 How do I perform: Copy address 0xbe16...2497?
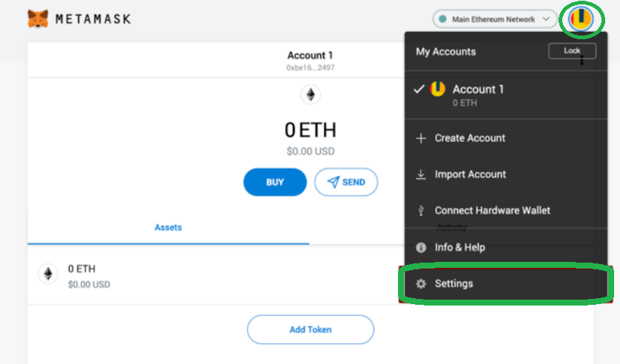311,67
